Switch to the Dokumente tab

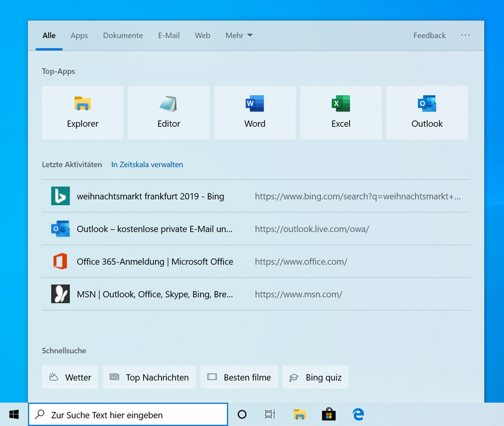(x=123, y=36)
